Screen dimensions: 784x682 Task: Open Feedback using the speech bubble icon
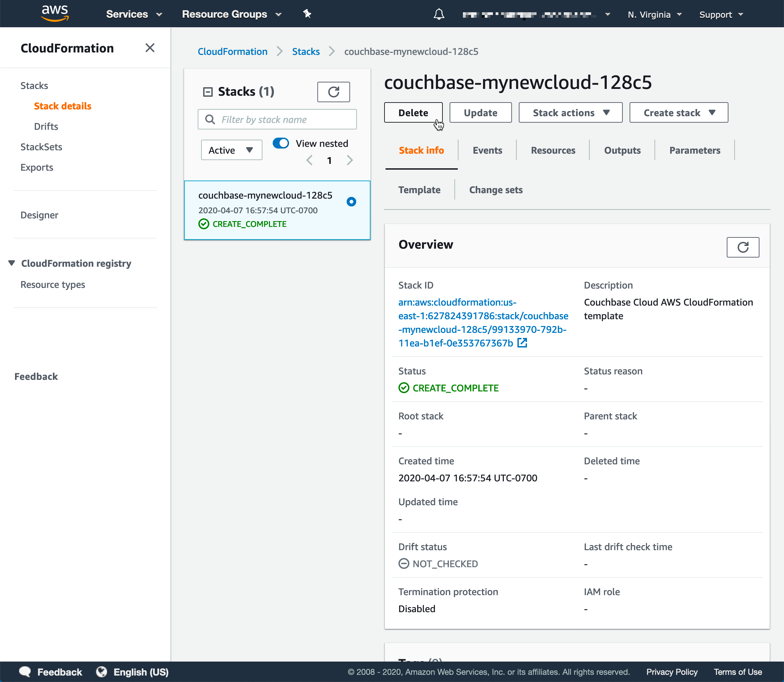(x=24, y=671)
